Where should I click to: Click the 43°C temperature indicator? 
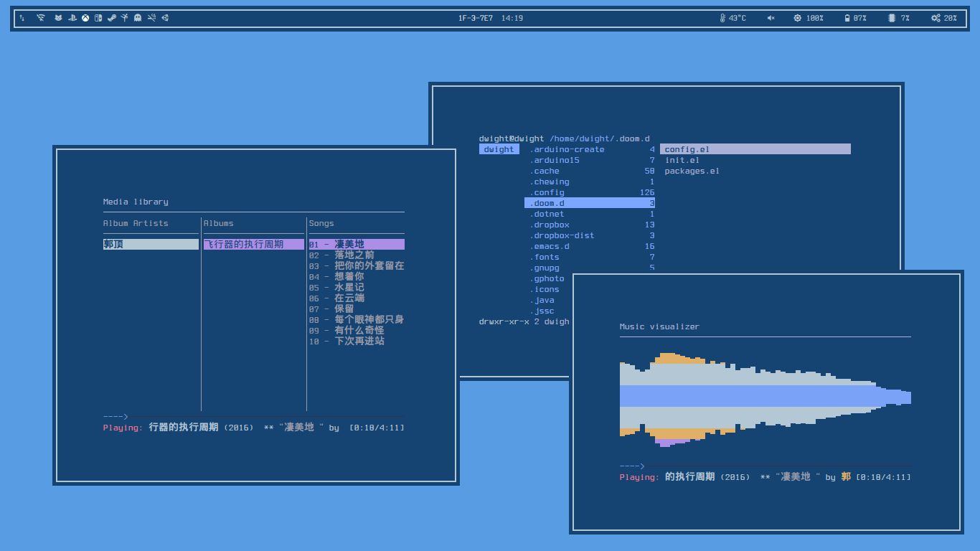click(x=732, y=18)
